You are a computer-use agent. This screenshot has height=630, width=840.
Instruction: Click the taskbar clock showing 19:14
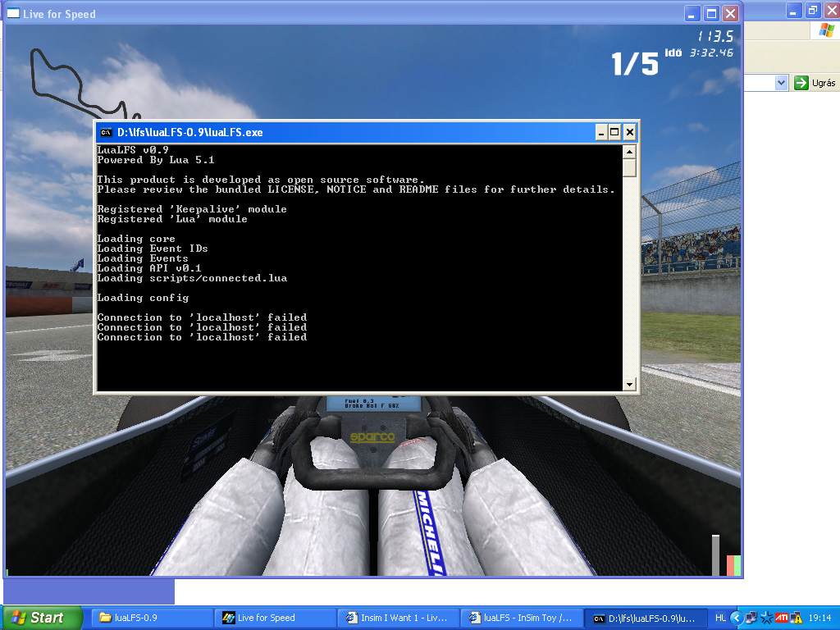[819, 618]
